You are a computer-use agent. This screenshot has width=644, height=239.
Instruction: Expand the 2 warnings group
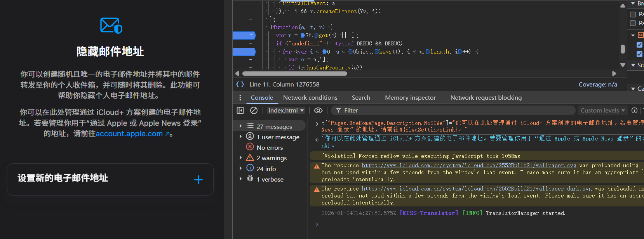pyautogui.click(x=241, y=158)
